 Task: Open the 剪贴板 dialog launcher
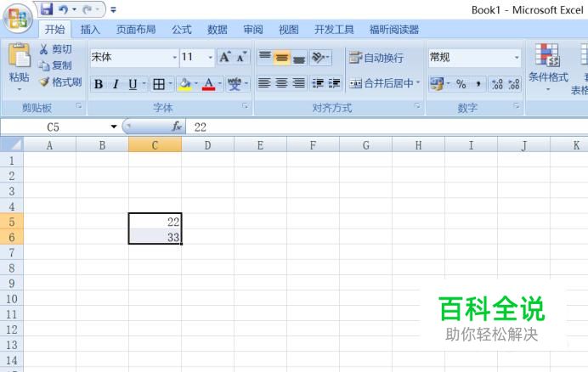coord(79,106)
